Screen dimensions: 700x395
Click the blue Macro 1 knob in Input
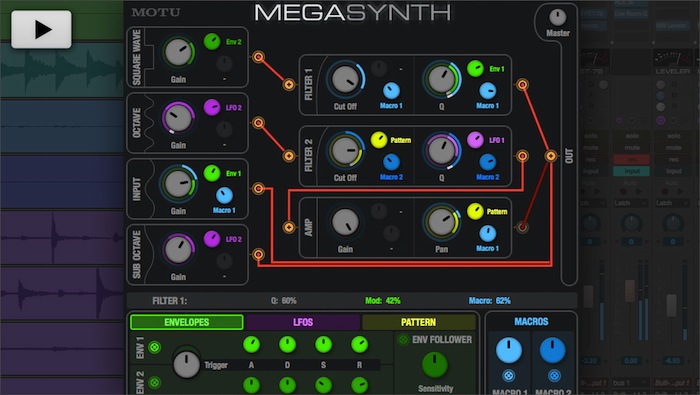[224, 195]
